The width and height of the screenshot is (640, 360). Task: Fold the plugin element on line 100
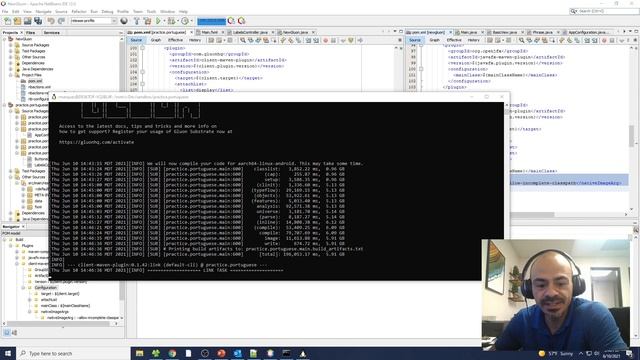pos(142,48)
